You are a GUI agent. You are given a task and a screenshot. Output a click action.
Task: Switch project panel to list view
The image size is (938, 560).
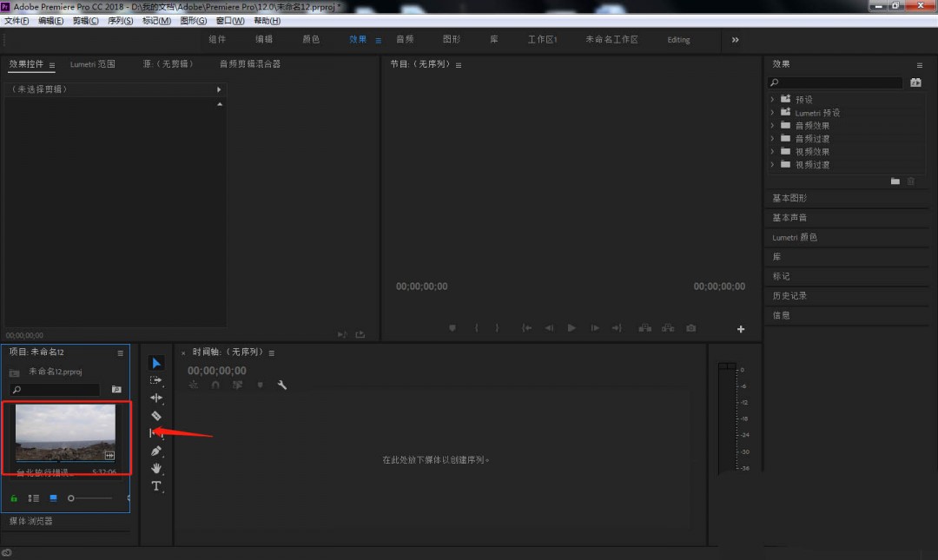pos(34,498)
